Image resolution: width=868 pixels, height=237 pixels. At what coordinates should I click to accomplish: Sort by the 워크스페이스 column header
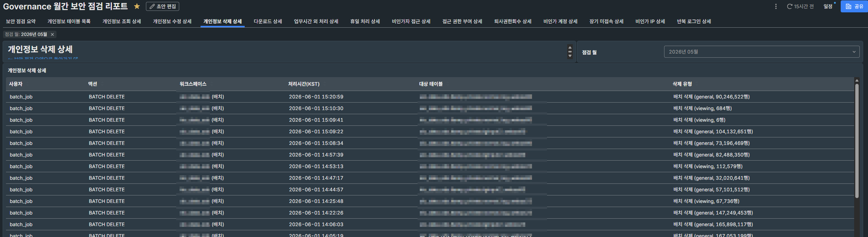point(193,84)
